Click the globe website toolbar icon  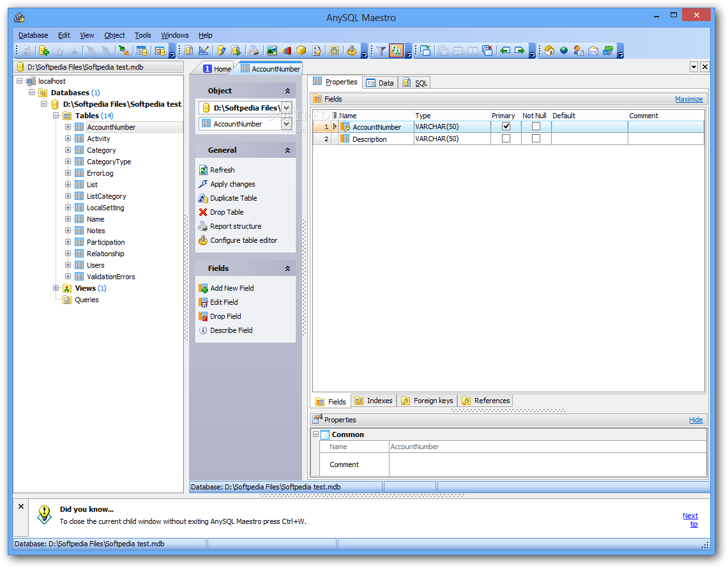pyautogui.click(x=564, y=50)
